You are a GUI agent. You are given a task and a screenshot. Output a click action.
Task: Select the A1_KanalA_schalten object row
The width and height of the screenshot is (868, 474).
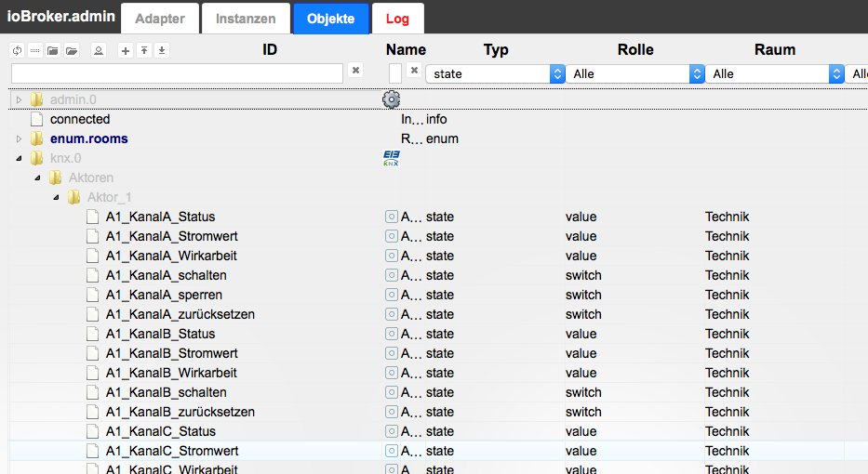[x=166, y=275]
